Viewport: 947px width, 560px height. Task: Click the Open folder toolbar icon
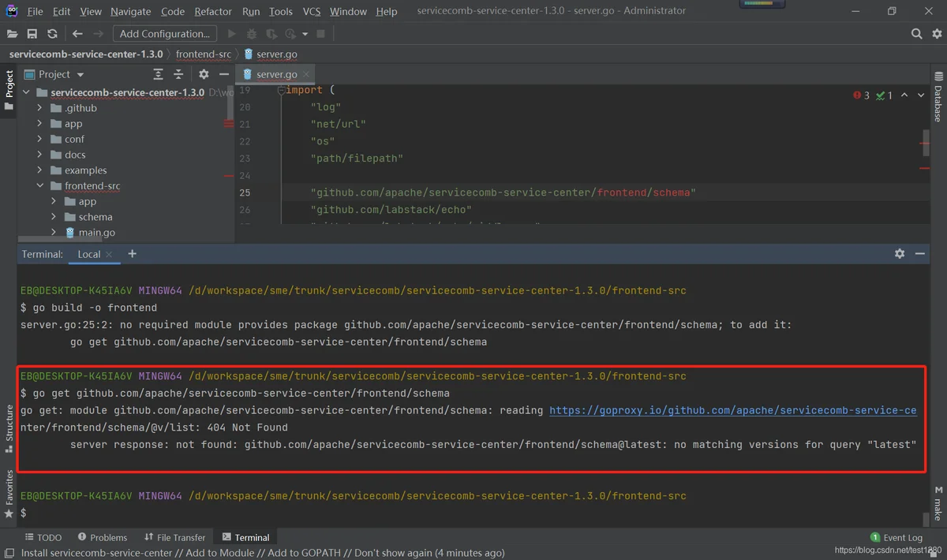coord(12,34)
